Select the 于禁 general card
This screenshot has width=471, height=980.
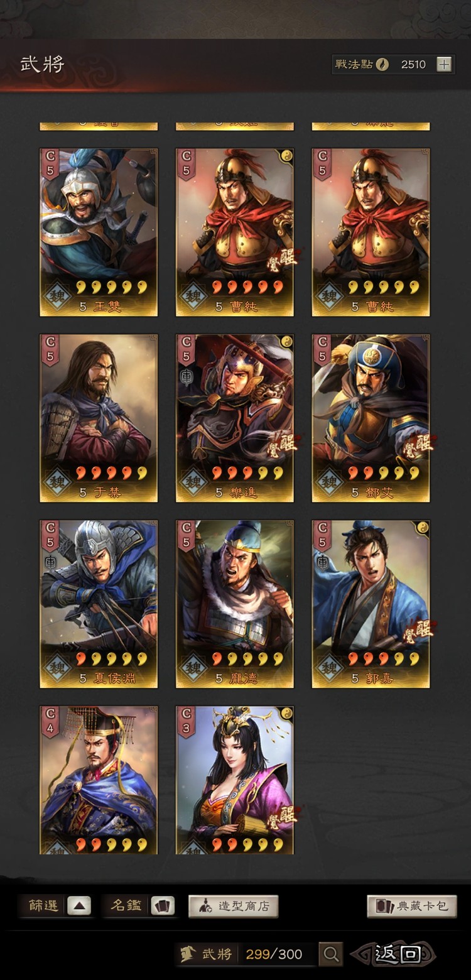(99, 418)
